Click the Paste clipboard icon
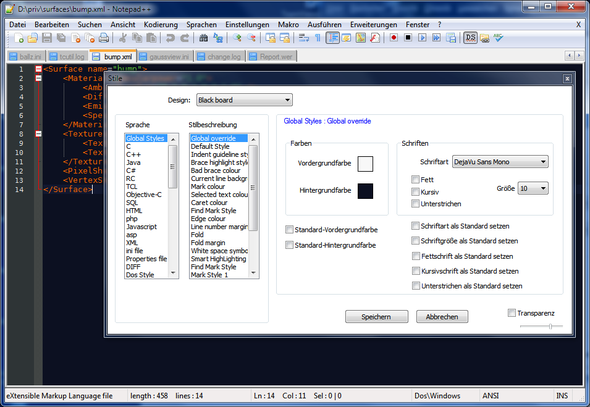 (x=151, y=38)
